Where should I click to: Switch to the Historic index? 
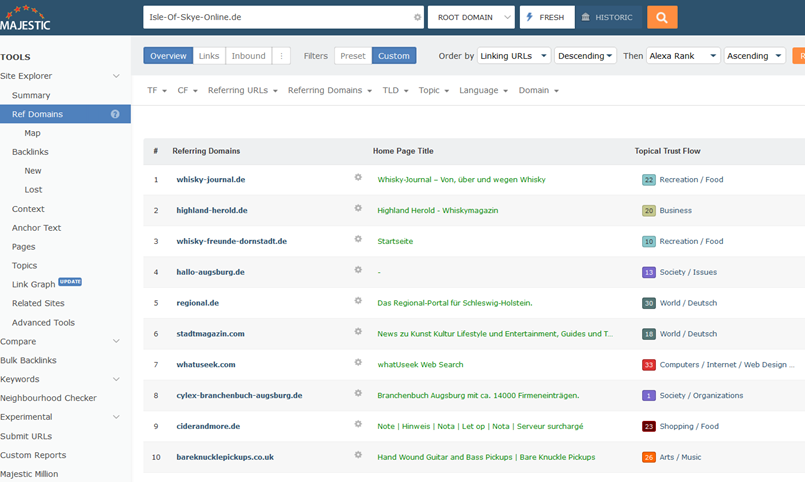(607, 17)
